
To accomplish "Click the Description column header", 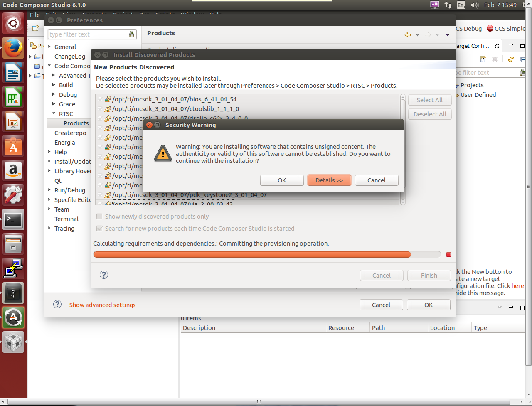I will [x=253, y=328].
